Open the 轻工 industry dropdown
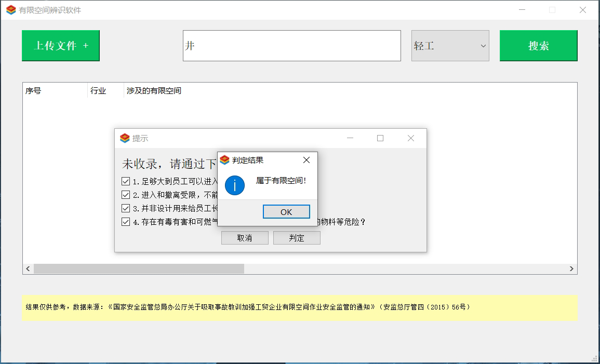Image resolution: width=600 pixels, height=364 pixels. 450,46
